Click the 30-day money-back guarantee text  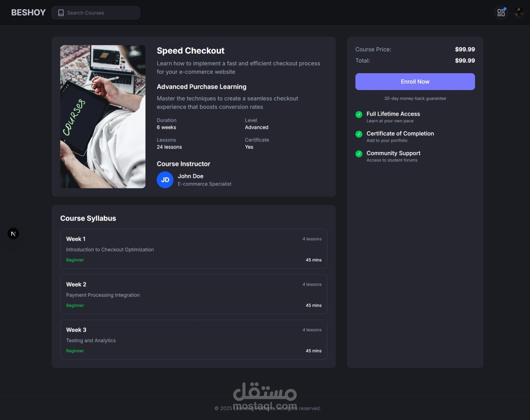tap(415, 99)
